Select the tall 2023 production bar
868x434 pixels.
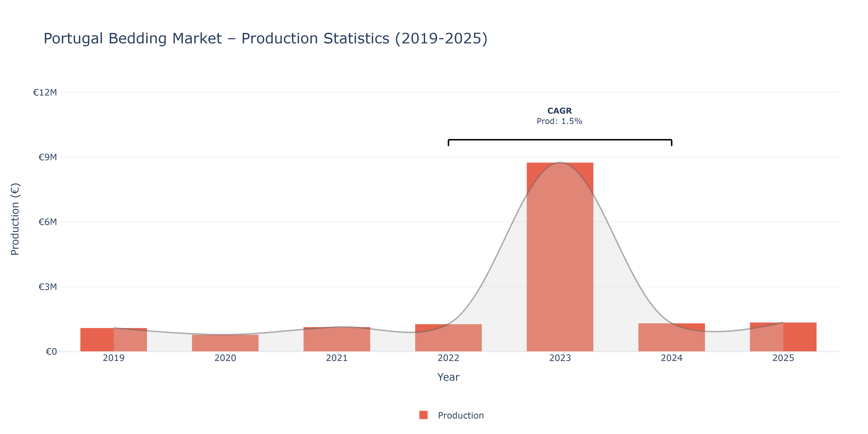[560, 257]
